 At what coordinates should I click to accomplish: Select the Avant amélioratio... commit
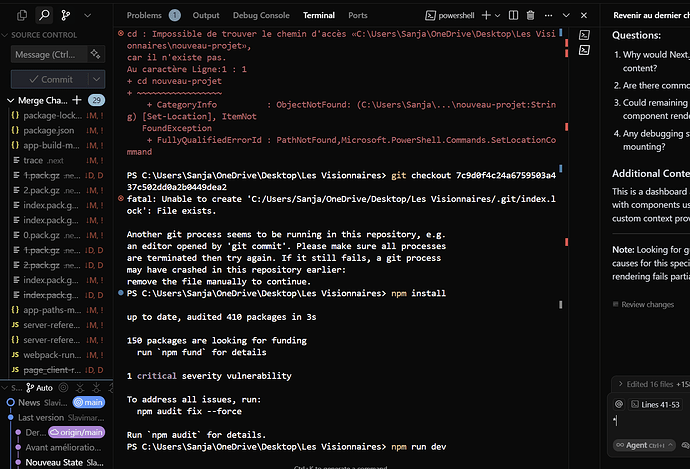[63, 447]
